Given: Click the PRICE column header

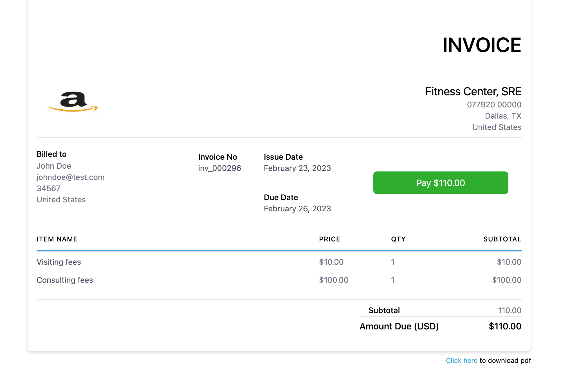Looking at the screenshot, I should pyautogui.click(x=329, y=239).
